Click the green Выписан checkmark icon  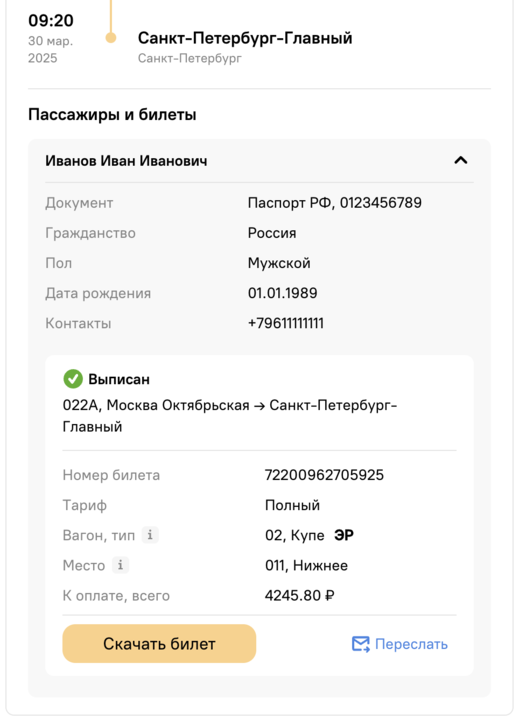pyautogui.click(x=73, y=379)
